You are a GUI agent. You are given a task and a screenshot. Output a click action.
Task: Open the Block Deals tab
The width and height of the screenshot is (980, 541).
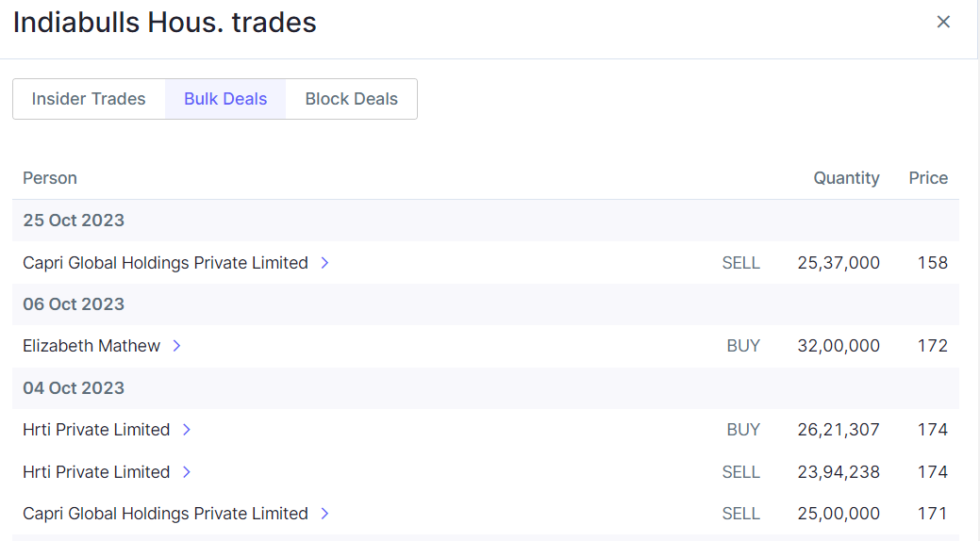tap(351, 99)
